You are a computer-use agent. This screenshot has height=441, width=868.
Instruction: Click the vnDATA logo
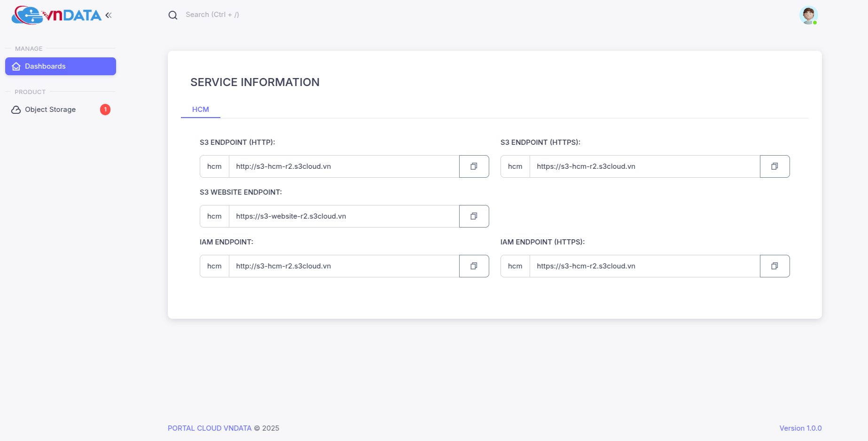(56, 15)
